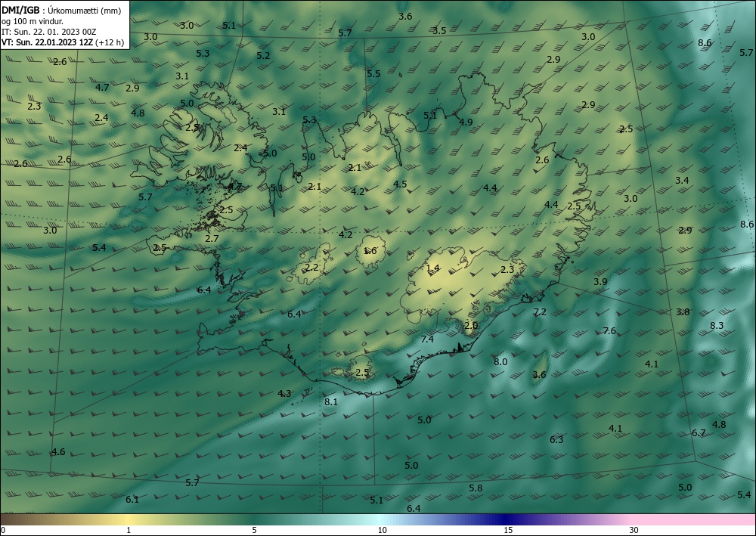Click the map value "6.3" in the southeast sea
The image size is (756, 536).
556,439
